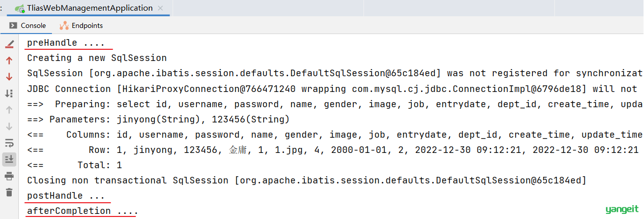Click the postHandle log line

[66, 196]
